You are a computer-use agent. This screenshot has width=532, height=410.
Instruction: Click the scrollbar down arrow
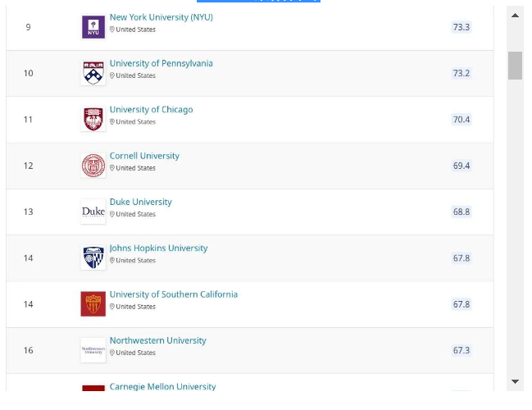tap(515, 381)
